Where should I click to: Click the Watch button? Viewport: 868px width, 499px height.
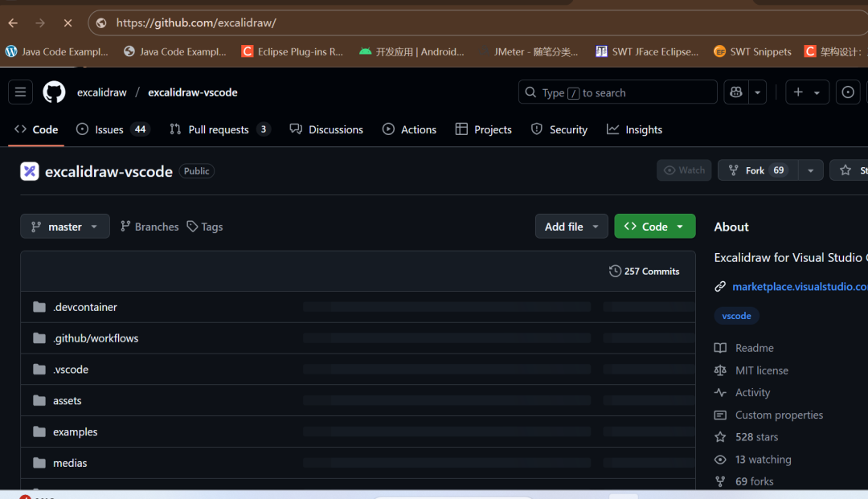tap(684, 170)
